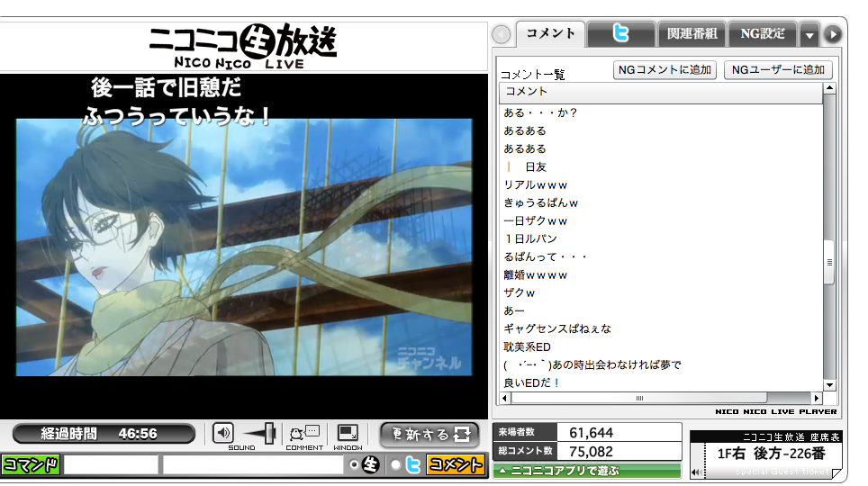
Task: Select comment '離婚wwww'
Action: [535, 275]
